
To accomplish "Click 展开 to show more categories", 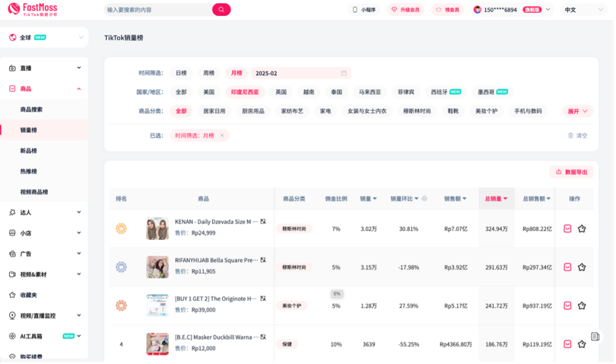I will point(577,112).
